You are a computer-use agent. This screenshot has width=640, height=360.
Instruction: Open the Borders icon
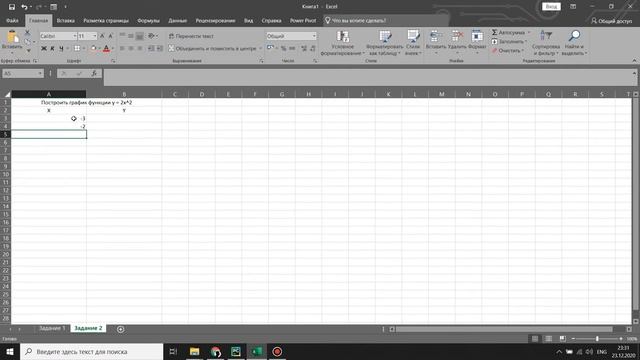point(77,49)
